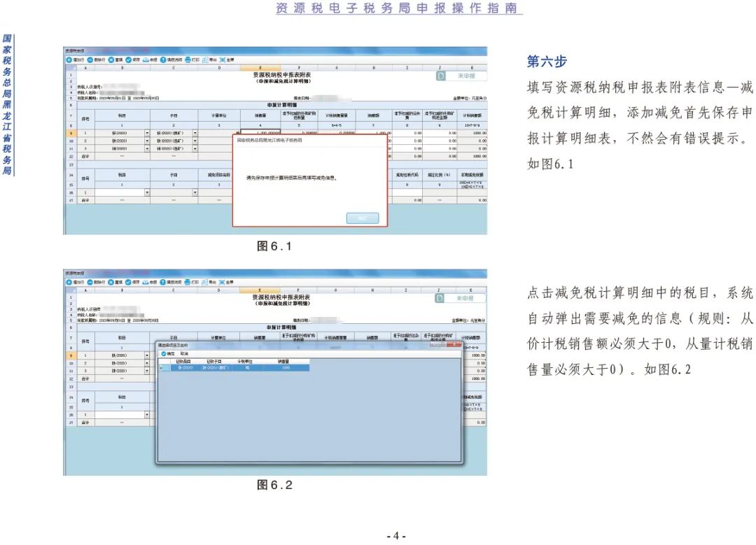Click 全屏 fullscreen icon in figure 6.2

click(x=223, y=282)
